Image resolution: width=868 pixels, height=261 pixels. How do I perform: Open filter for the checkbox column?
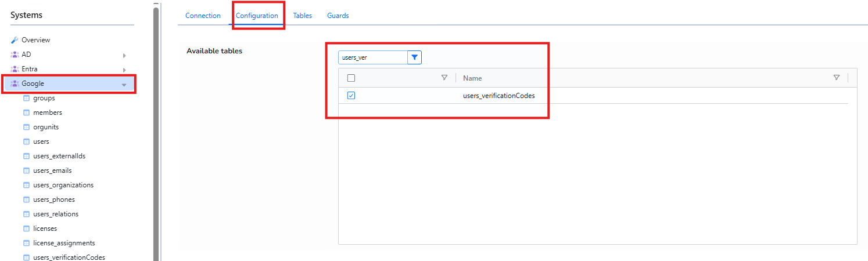click(444, 78)
